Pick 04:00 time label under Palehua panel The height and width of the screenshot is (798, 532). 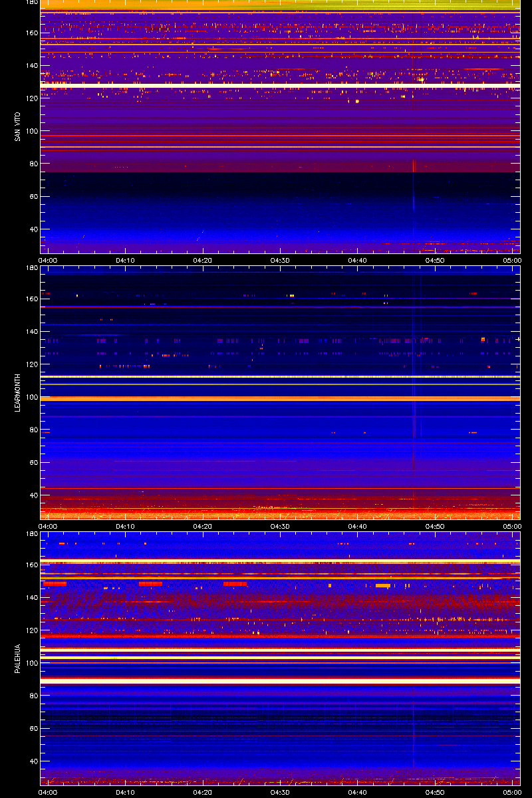[49, 792]
